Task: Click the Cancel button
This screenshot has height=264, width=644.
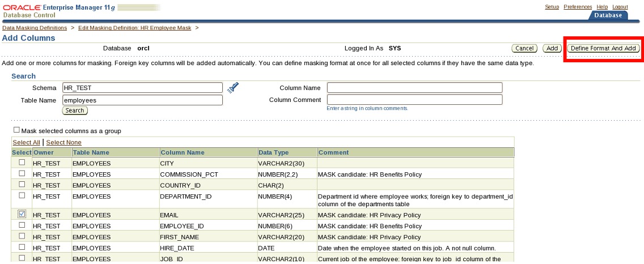Action: 524,49
